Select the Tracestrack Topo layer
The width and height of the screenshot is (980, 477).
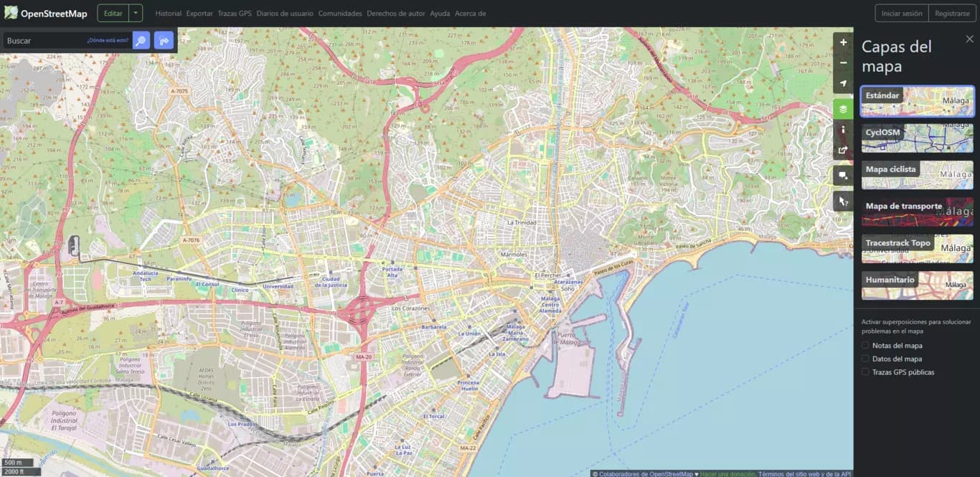coord(918,248)
